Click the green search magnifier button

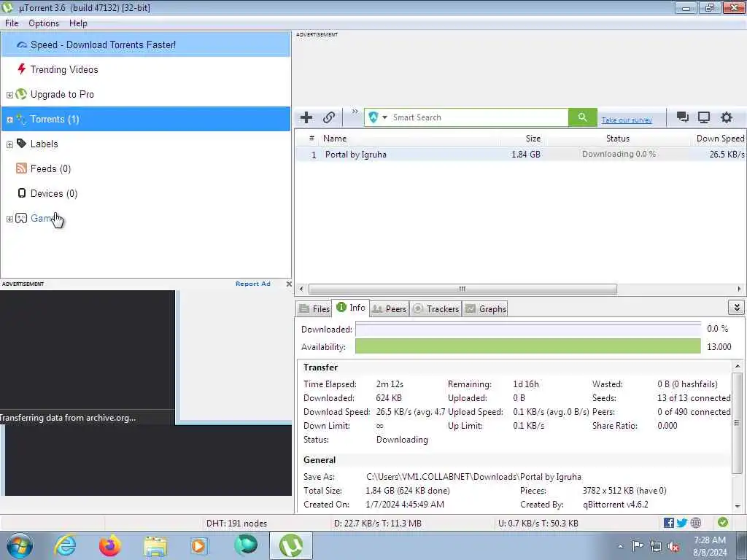point(582,117)
